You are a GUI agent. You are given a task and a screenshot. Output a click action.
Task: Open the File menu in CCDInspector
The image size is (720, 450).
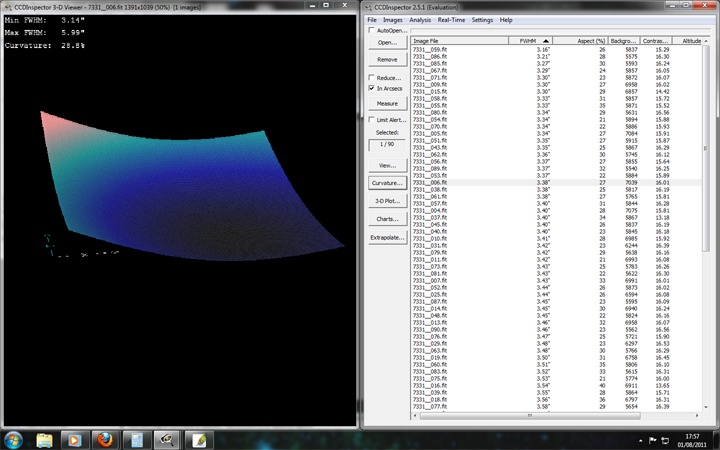point(372,20)
